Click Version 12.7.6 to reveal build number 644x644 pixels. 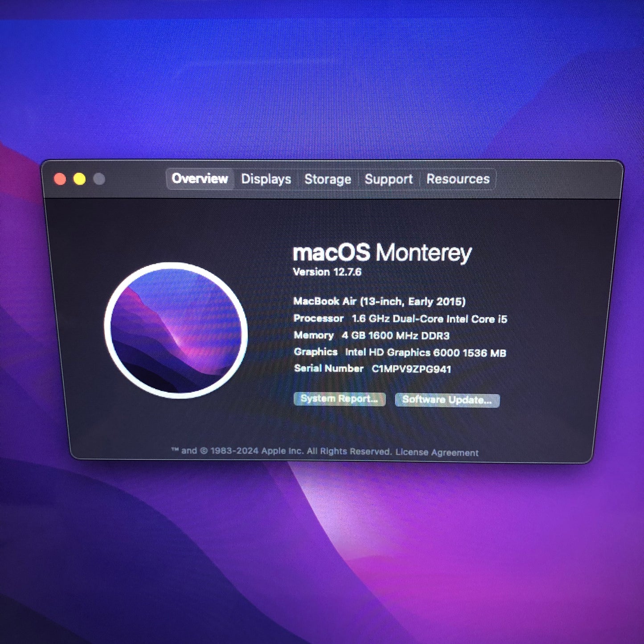(327, 272)
